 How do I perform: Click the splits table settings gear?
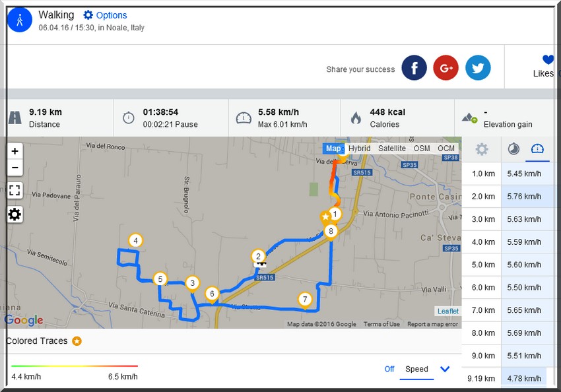482,149
